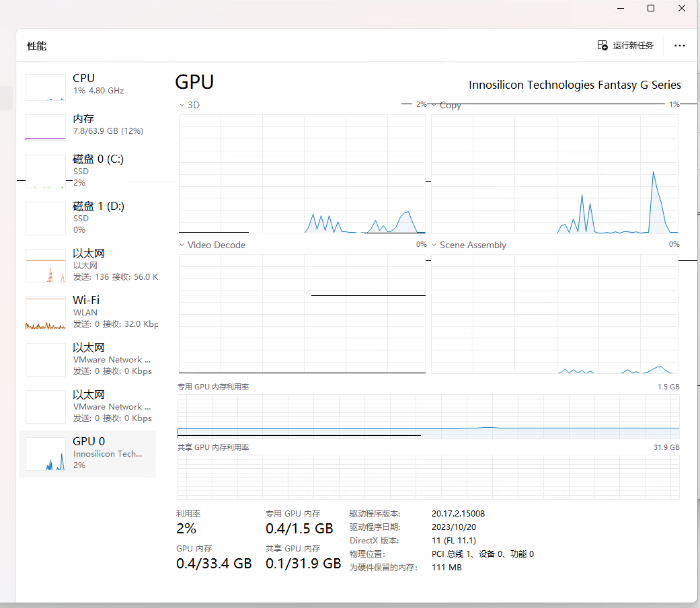Screen dimensions: 700x608
Task: Select the Wi-Fi WLAN entry
Action: [87, 312]
